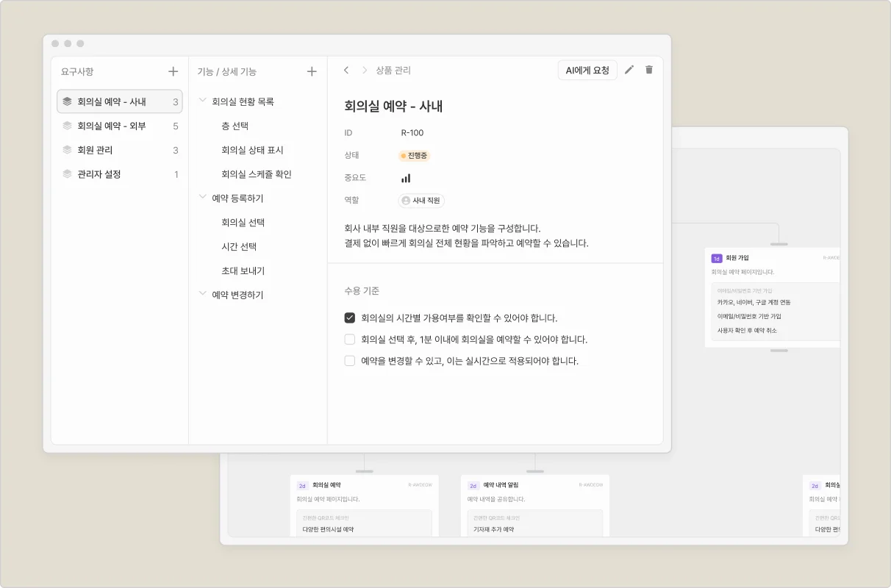Viewport: 891px width, 588px height.
Task: Open the 관리자 설정 requirement
Action: coord(99,174)
